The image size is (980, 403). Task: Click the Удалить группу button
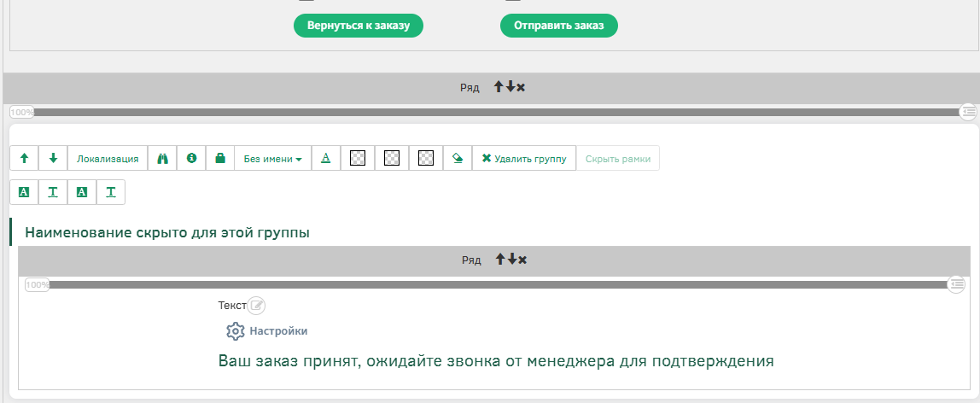click(523, 159)
